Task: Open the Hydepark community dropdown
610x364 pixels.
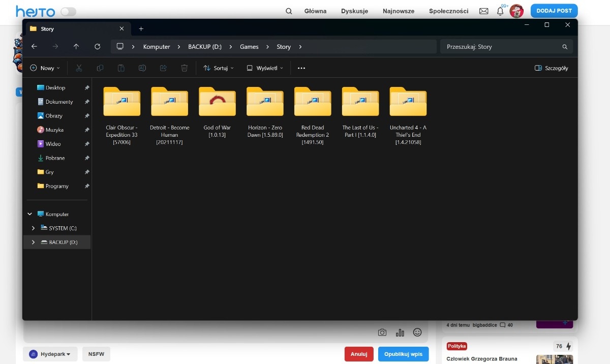Action: [x=50, y=354]
